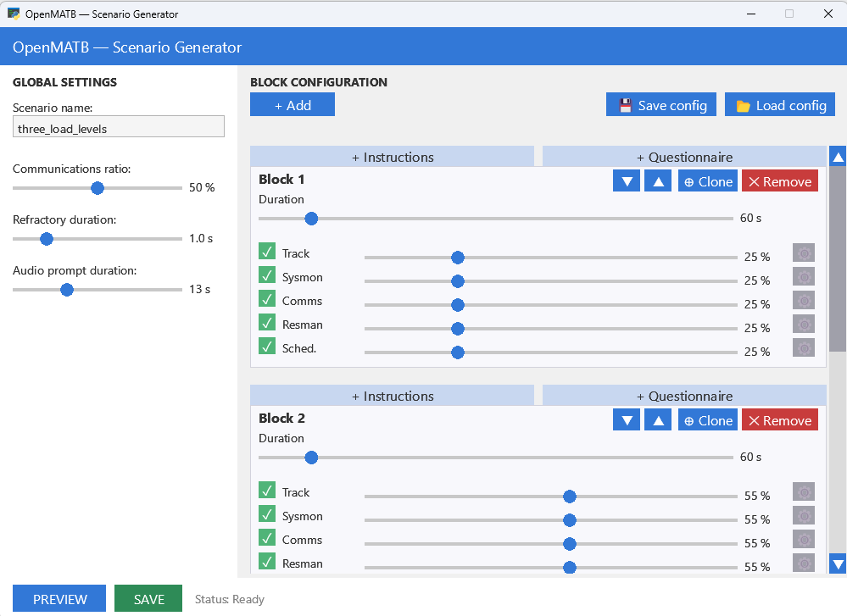Click Refractory duration slider handle

pos(47,239)
